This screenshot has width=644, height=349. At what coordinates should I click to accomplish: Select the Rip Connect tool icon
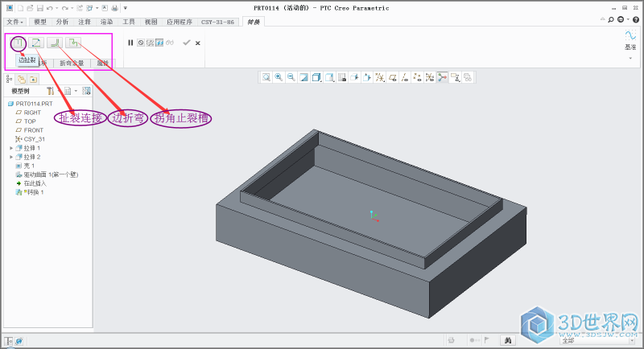[36, 43]
